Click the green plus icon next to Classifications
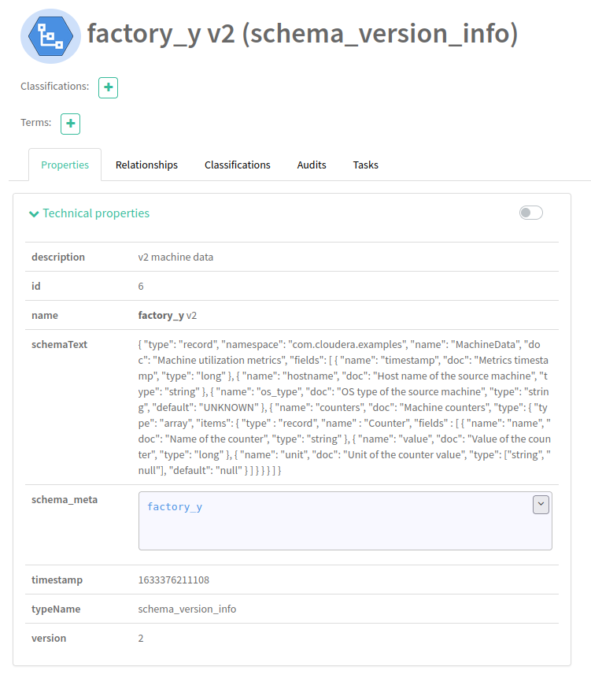The image size is (591, 700). (x=107, y=87)
